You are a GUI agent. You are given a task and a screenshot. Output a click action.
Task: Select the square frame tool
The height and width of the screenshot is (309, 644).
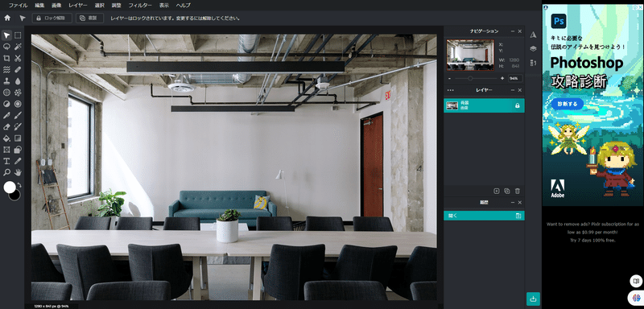(x=6, y=150)
